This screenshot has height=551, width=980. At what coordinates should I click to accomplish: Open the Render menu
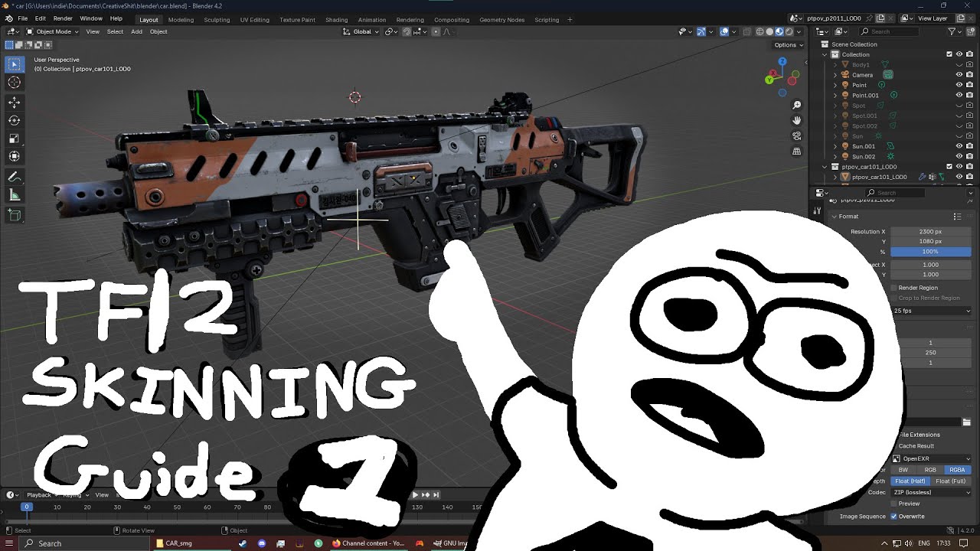coord(63,18)
